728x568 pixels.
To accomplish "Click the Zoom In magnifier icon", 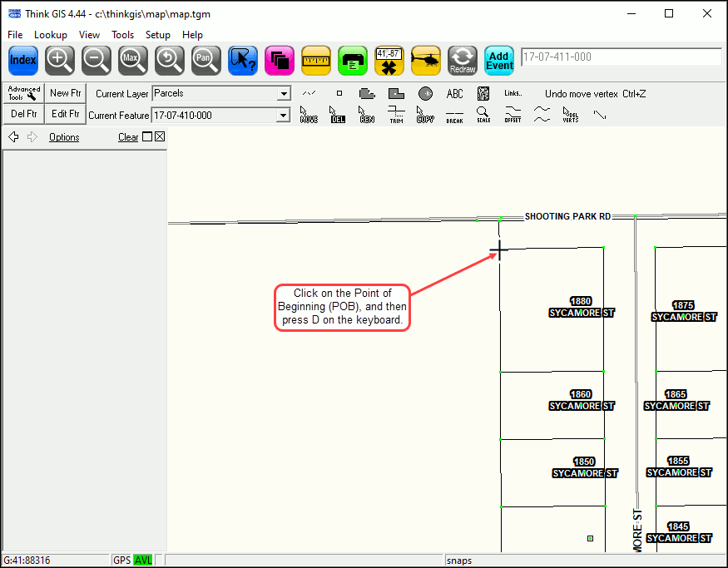I will click(60, 60).
